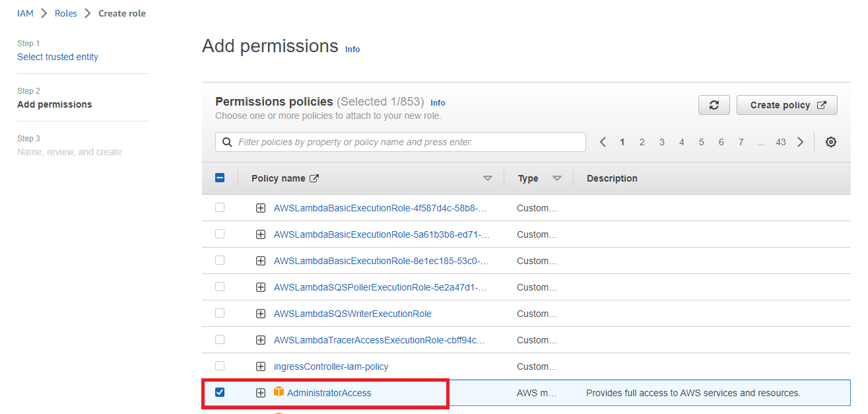Open AWSLambdaBasicExecutionRole-4f587d4c policy link
The image size is (868, 414).
point(380,208)
